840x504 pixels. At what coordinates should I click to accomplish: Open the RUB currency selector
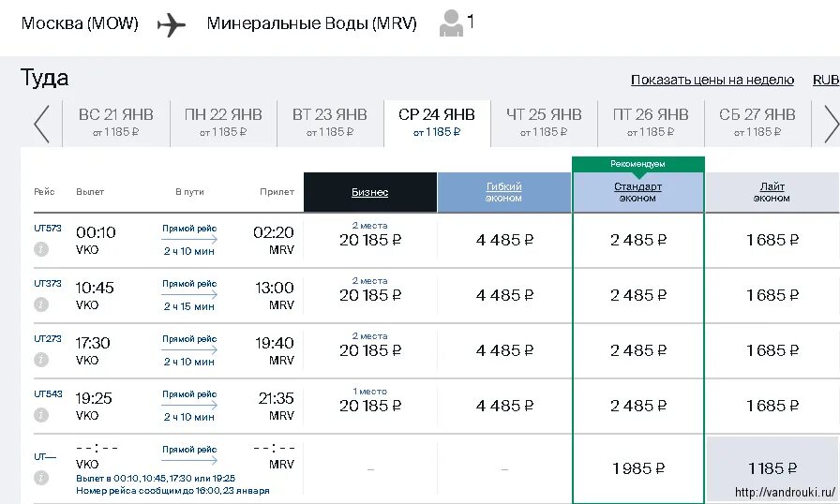(x=826, y=81)
